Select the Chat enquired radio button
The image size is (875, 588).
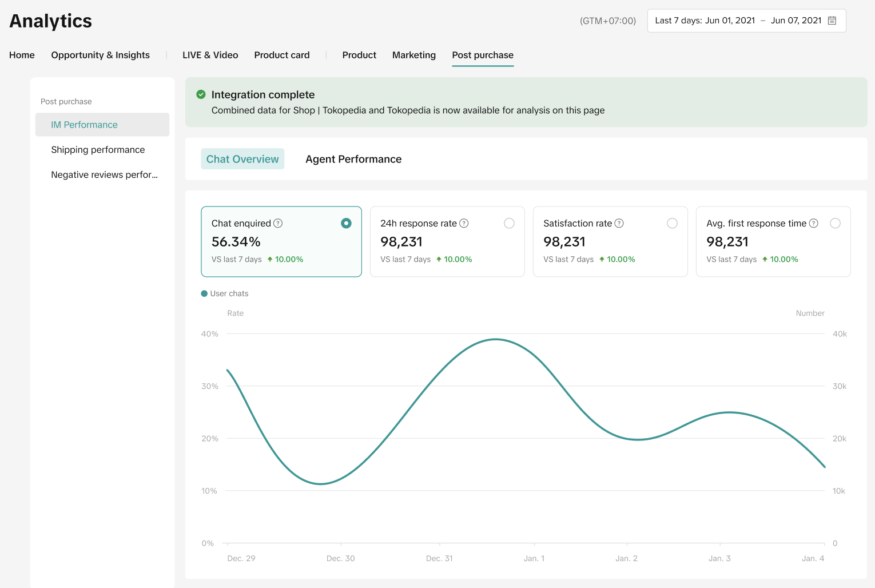346,223
